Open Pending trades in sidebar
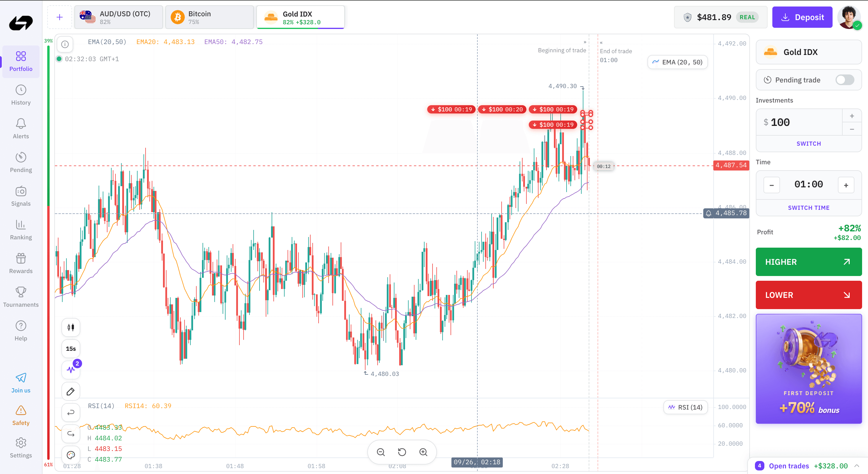 click(x=21, y=163)
